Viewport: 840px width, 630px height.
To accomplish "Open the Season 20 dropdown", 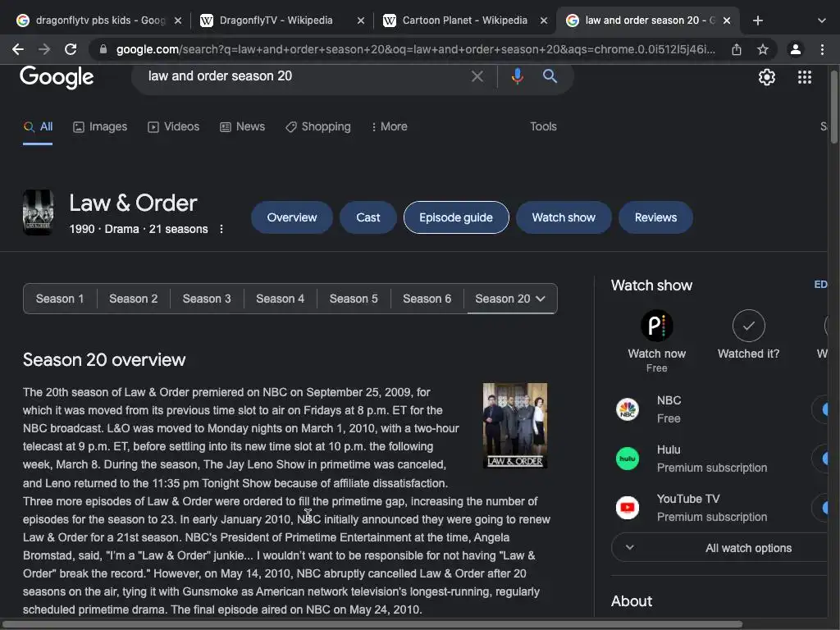I will tap(510, 299).
